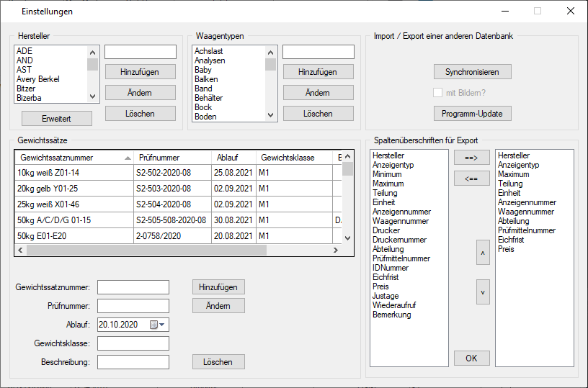This screenshot has height=388, width=588.
Task: Start the Programm-Update
Action: [x=472, y=114]
